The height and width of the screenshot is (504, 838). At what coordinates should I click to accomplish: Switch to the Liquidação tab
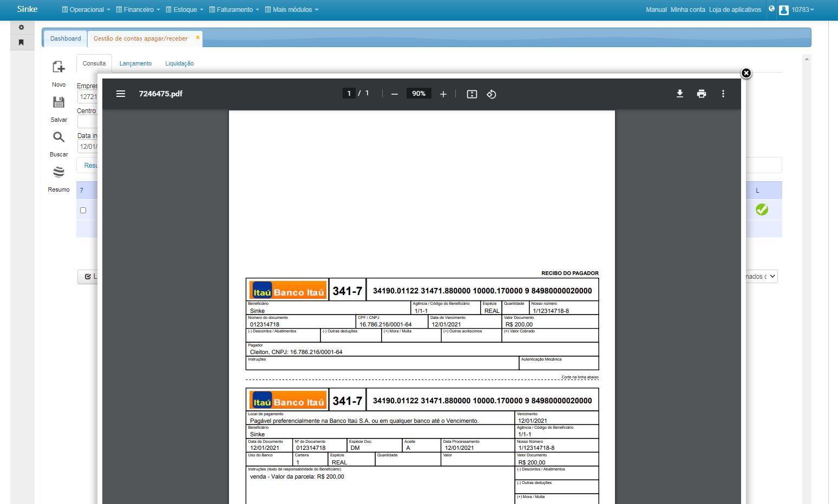(x=179, y=63)
